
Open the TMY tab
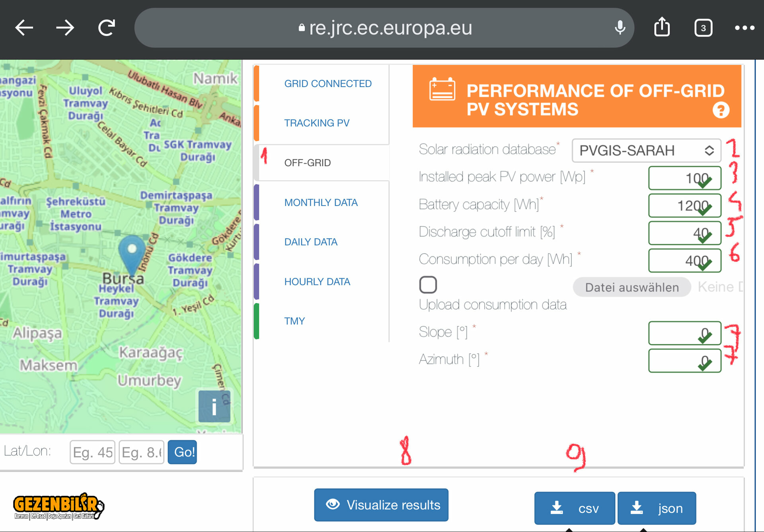pos(294,321)
